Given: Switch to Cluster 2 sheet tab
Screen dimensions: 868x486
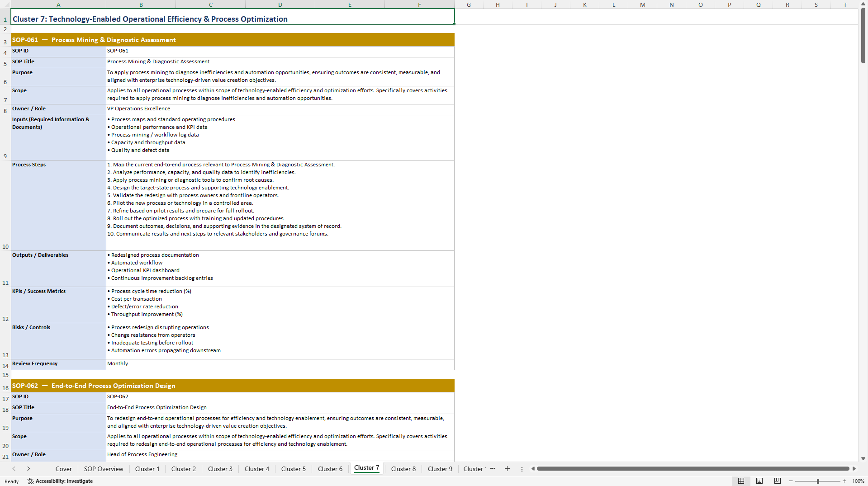Looking at the screenshot, I should (x=184, y=469).
